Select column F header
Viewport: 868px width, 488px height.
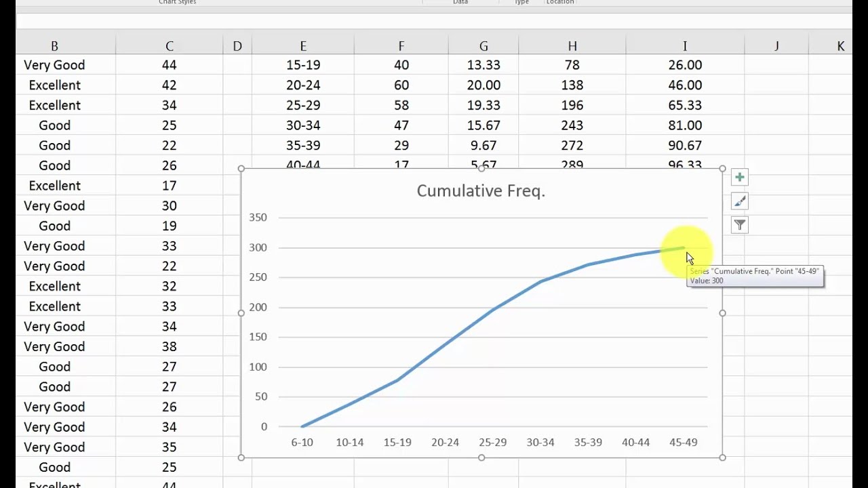pyautogui.click(x=401, y=46)
